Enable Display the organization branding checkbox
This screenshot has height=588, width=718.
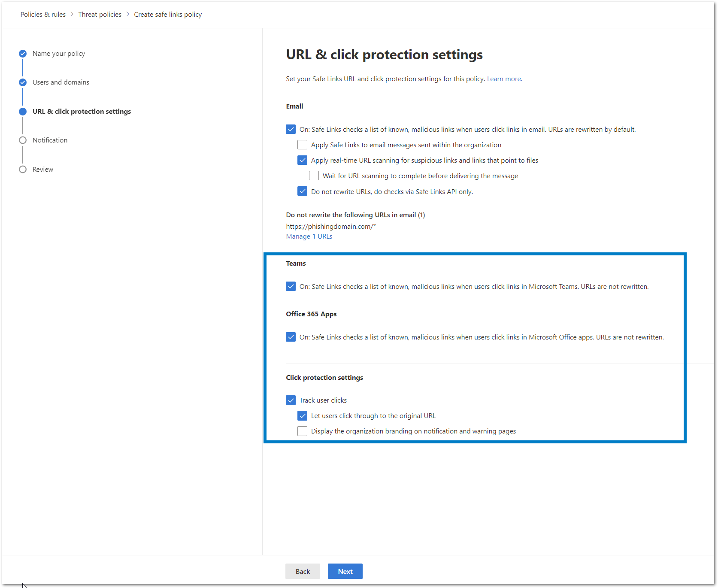tap(303, 431)
